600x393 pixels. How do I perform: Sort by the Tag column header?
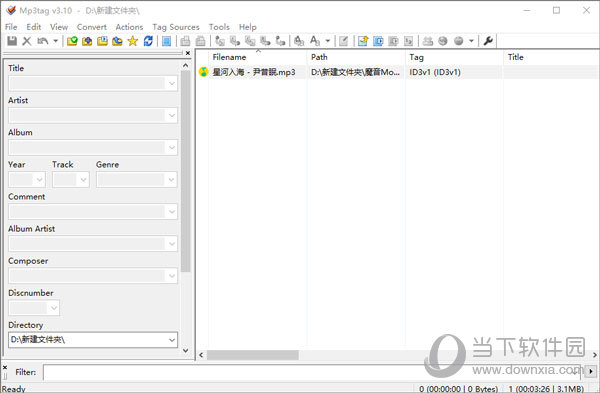point(454,57)
